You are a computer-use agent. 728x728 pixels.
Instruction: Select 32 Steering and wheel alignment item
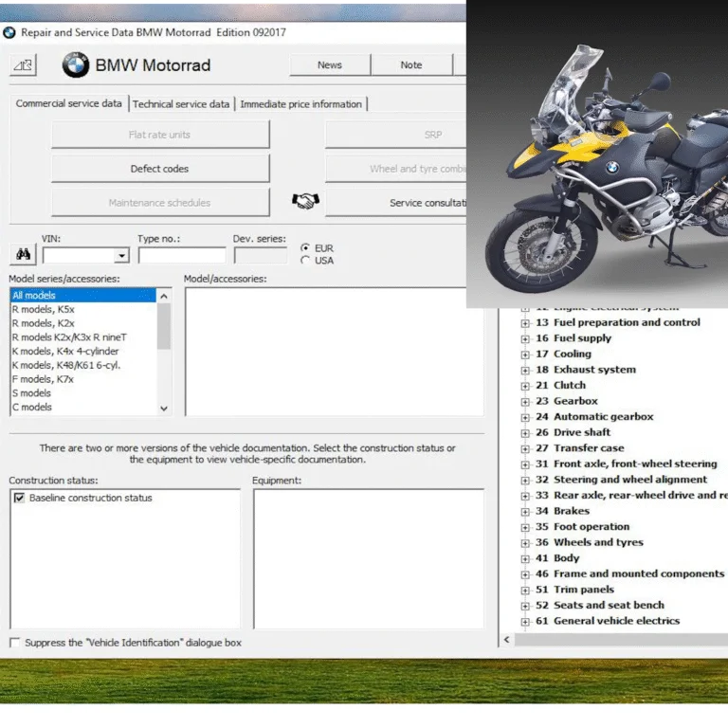(x=621, y=480)
